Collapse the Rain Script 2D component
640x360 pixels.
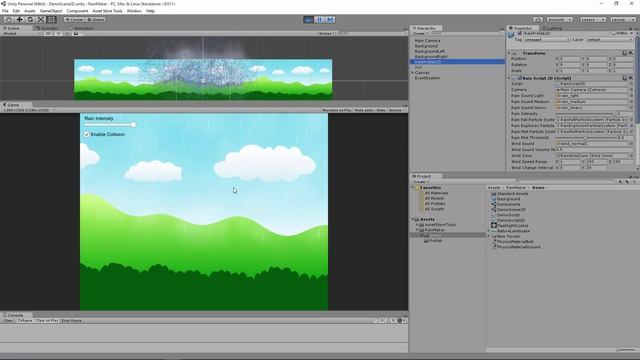point(509,78)
